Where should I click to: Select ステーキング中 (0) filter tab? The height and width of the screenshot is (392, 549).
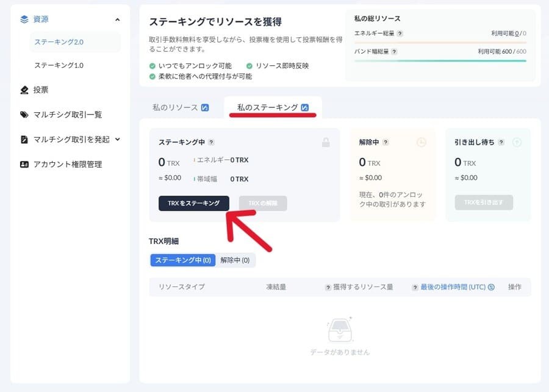183,260
